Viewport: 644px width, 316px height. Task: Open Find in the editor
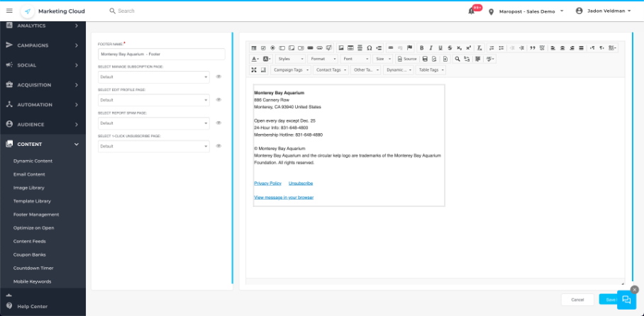(x=457, y=59)
